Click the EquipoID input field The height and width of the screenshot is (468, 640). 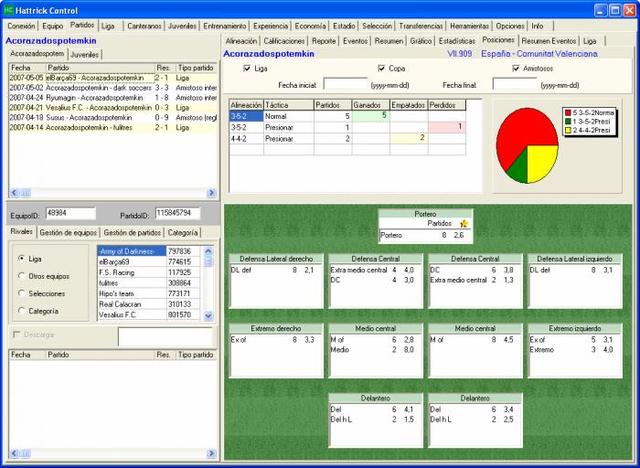[x=70, y=213]
